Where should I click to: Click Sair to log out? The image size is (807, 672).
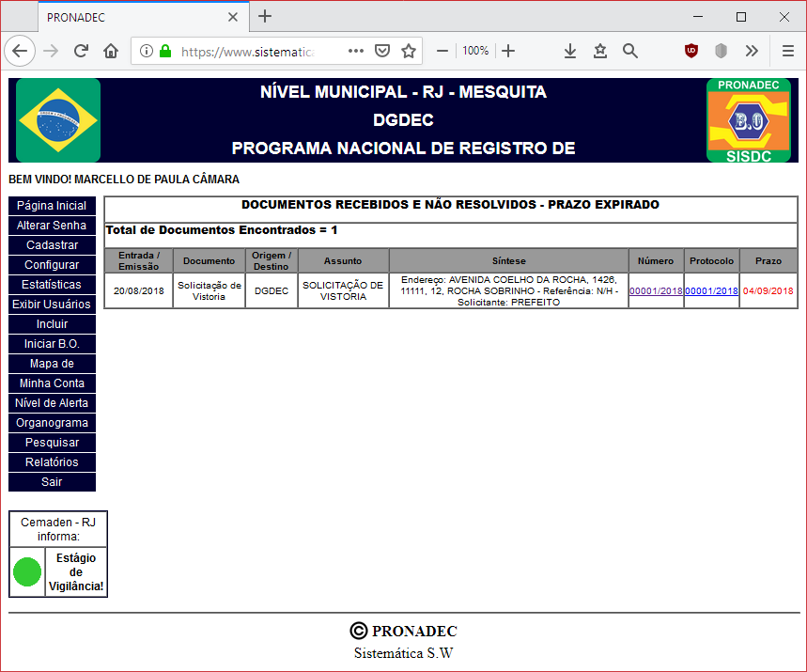coord(52,482)
